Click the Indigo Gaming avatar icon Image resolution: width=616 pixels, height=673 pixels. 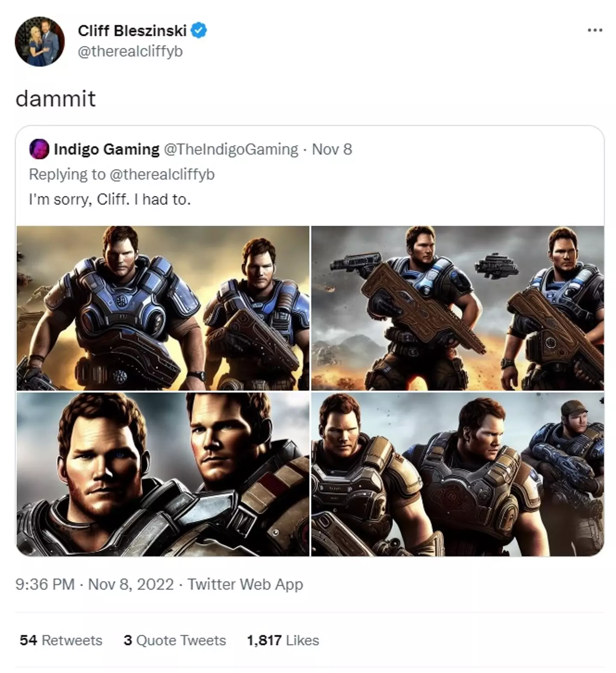point(39,149)
